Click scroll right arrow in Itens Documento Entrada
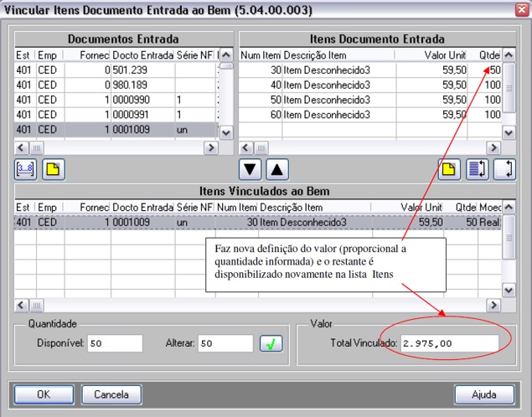Image resolution: width=532 pixels, height=417 pixels. point(493,148)
